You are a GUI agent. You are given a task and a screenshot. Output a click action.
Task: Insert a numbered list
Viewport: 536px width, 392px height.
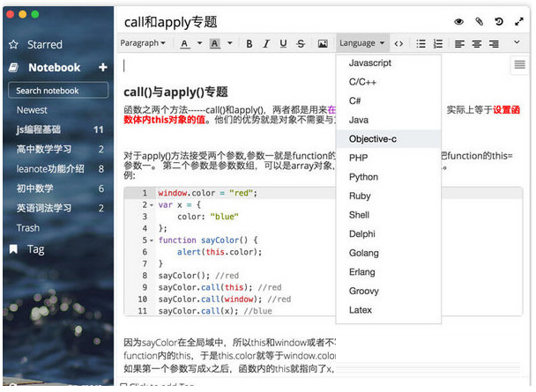pyautogui.click(x=437, y=43)
